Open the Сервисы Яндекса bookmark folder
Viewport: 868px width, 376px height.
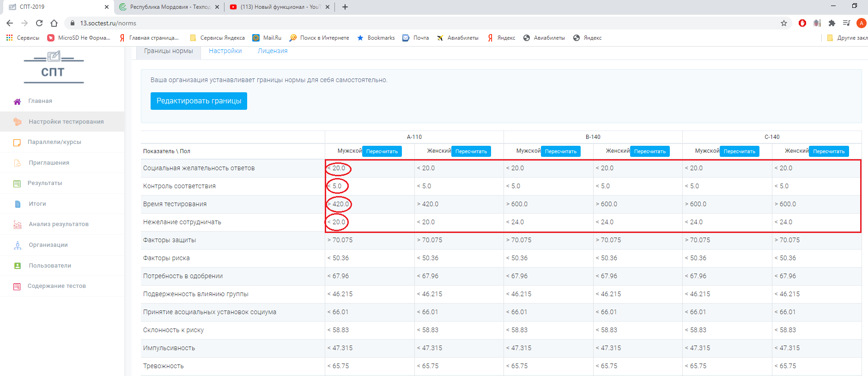point(217,38)
